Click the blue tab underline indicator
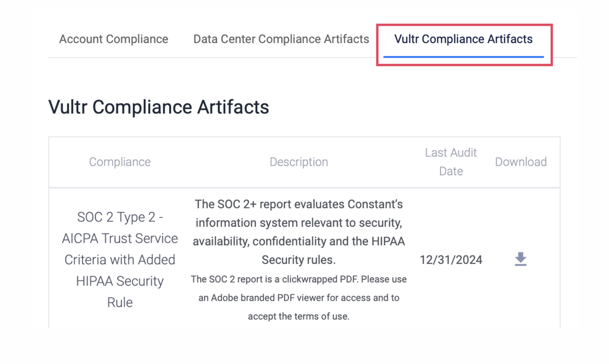Viewport: 609px width, 364px height. coord(463,56)
